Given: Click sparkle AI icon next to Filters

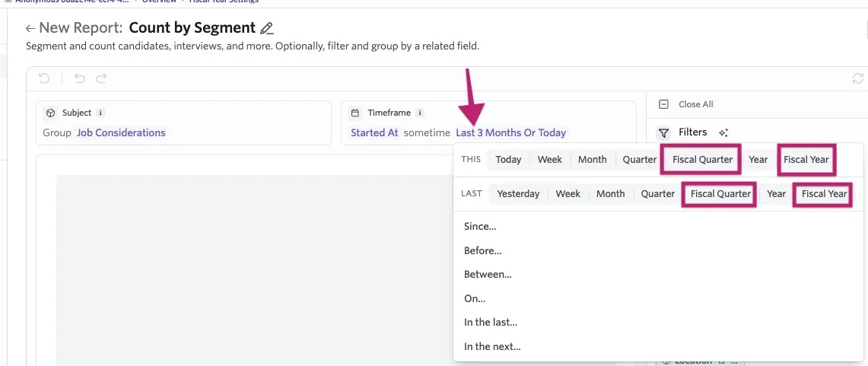Looking at the screenshot, I should (723, 133).
